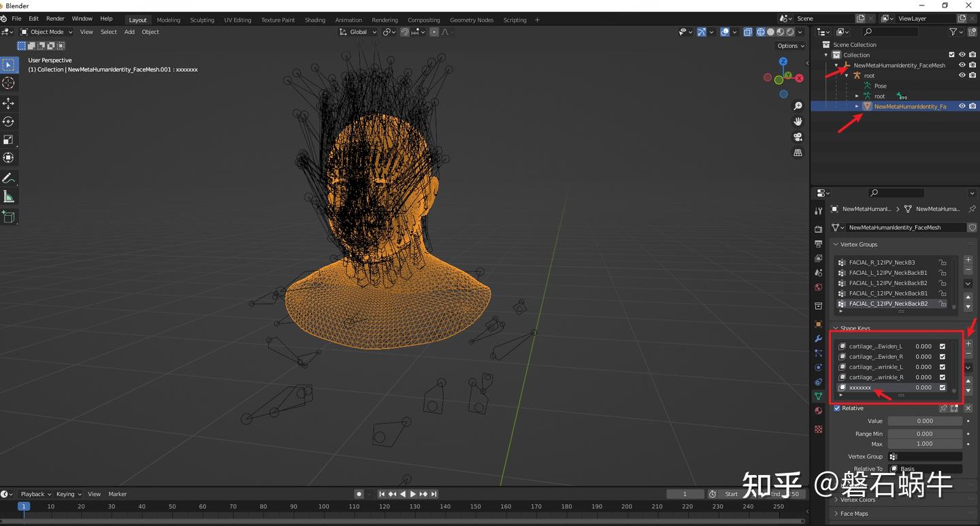Screen dimensions: 980x526
Task: Uncheck the Relative shape keys checkbox
Action: coord(837,408)
